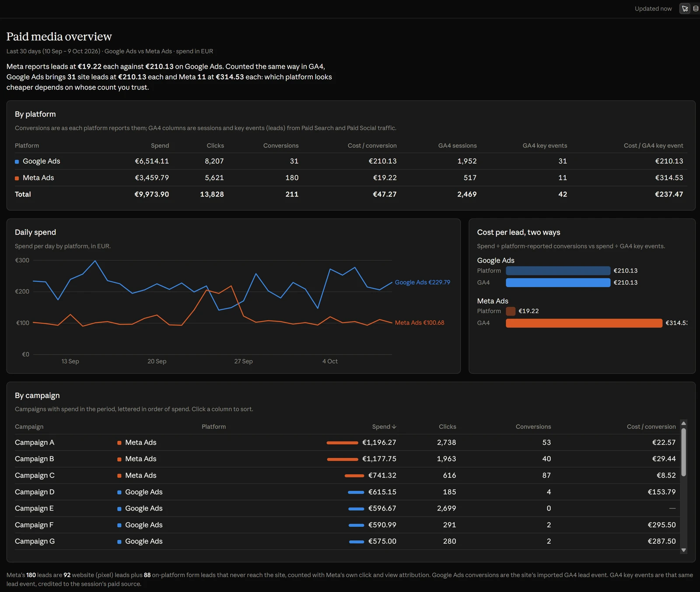Click the campaign table scrollbar up arrow
The width and height of the screenshot is (700, 592).
coord(683,424)
